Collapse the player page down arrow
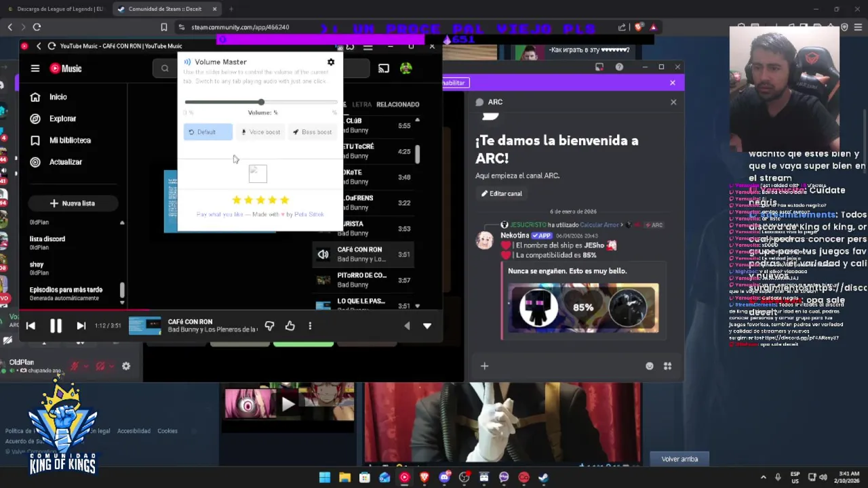The width and height of the screenshot is (868, 488). (x=427, y=326)
